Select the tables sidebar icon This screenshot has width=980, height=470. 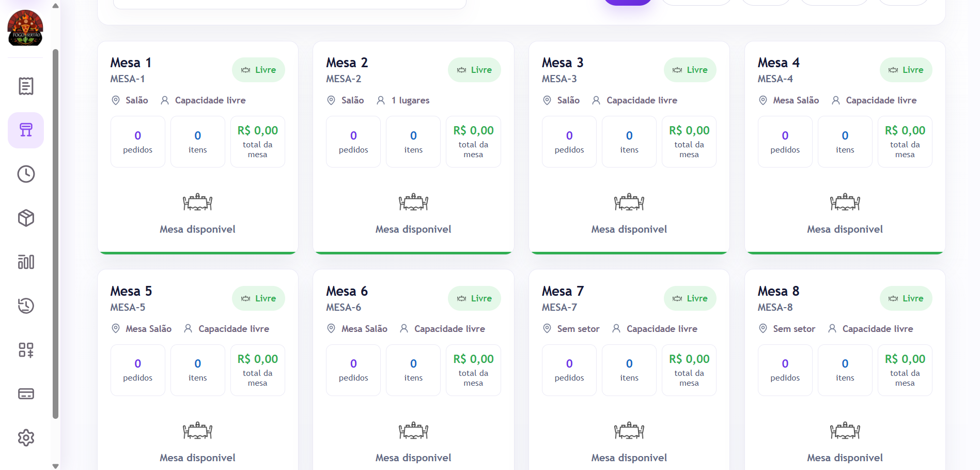coord(26,130)
